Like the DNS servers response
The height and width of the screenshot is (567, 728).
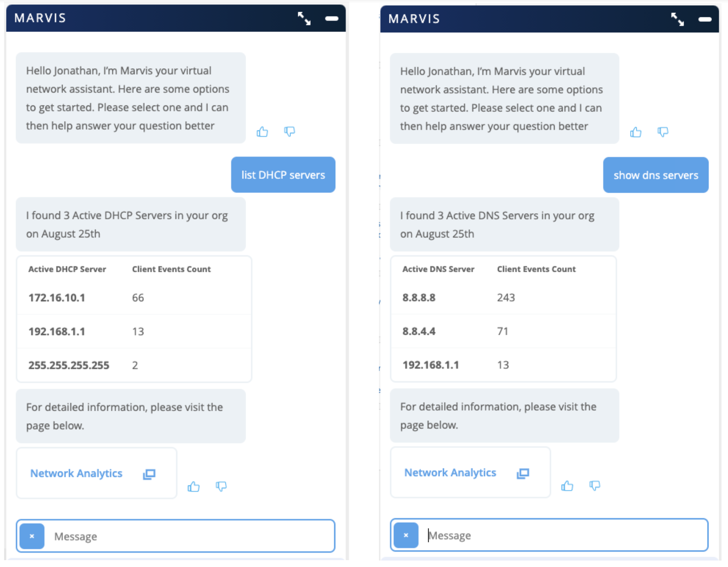tap(568, 486)
